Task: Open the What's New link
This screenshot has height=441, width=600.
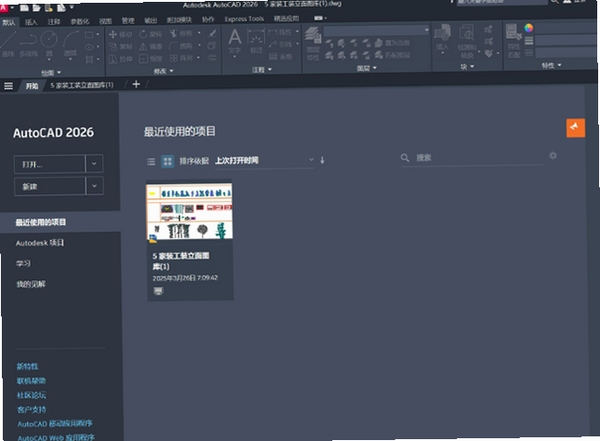Action: (27, 366)
